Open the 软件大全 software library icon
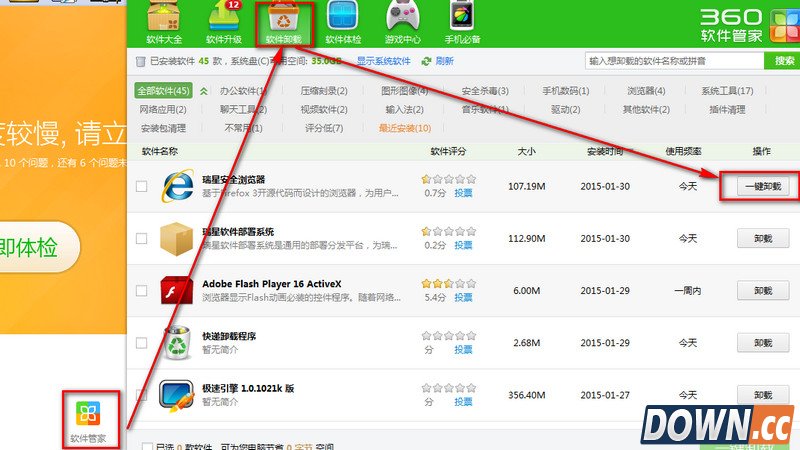Screen dimensions: 800x450 click(164, 23)
